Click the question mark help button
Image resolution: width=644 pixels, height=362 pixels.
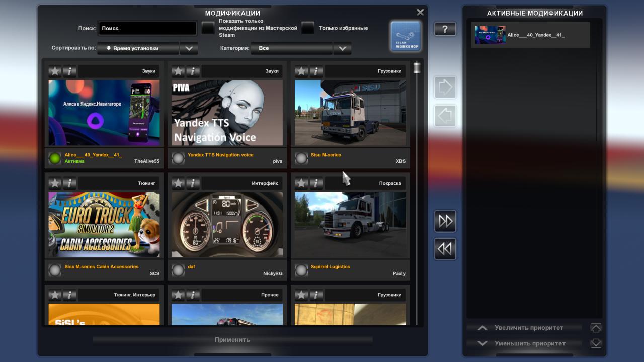(445, 29)
